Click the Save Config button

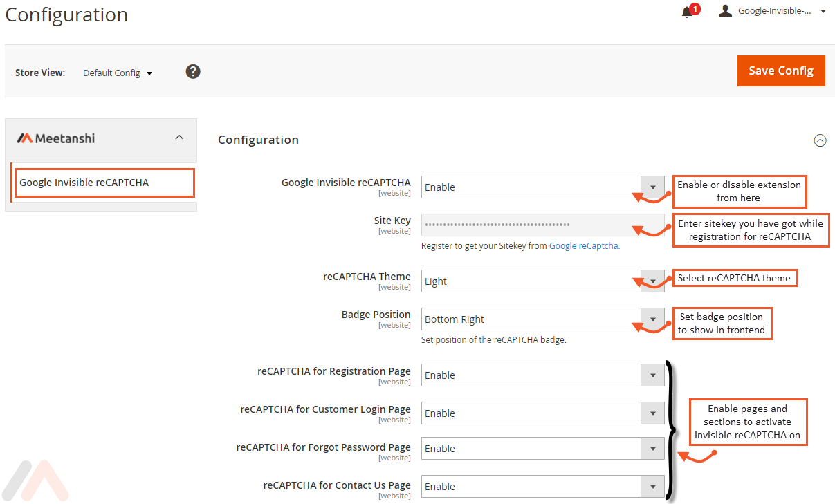click(781, 71)
